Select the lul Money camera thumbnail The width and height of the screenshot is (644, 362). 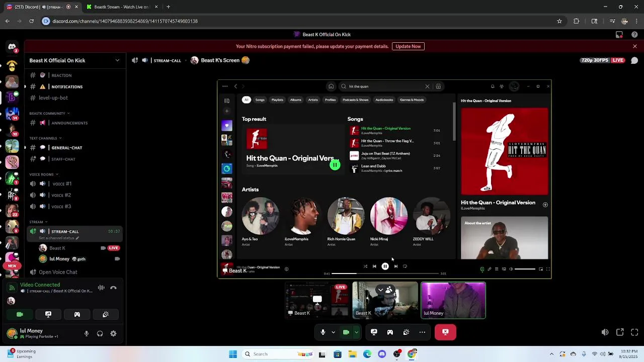[x=453, y=300]
